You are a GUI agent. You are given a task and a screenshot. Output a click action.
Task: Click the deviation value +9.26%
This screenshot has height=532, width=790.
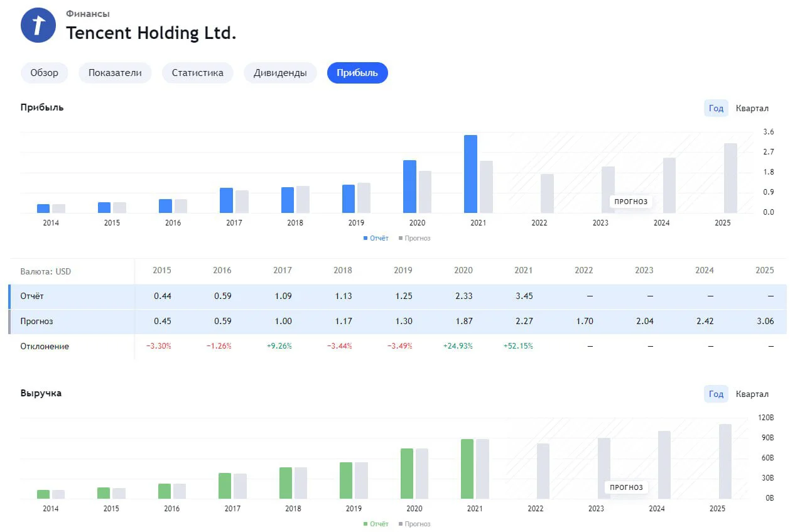pyautogui.click(x=279, y=346)
